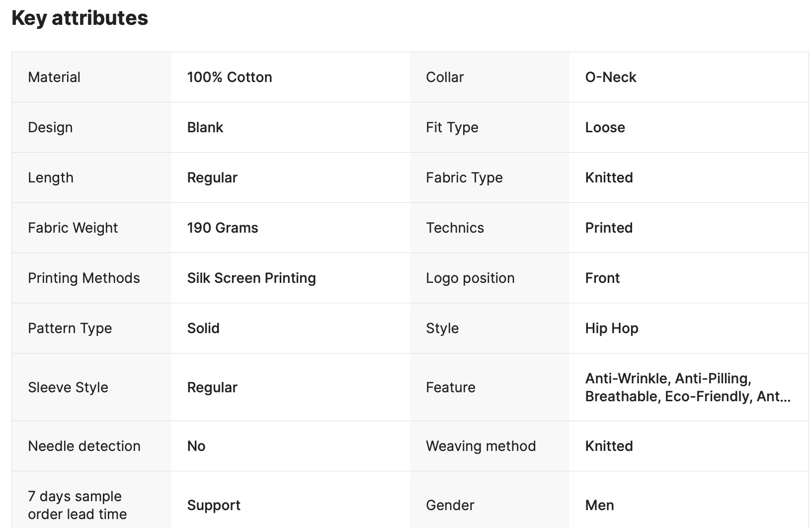
Task: Select the Support value
Action: (214, 505)
